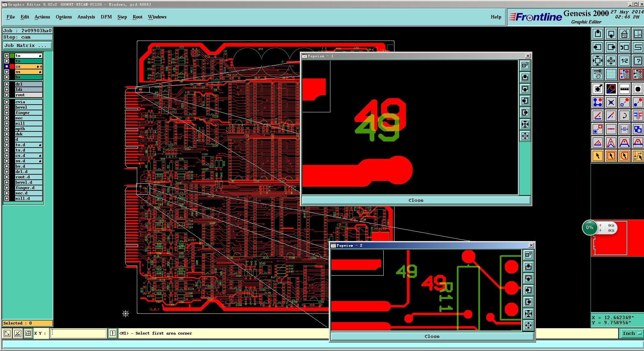Click the zoom in expanding square icon
The width and height of the screenshot is (644, 351).
point(598,61)
